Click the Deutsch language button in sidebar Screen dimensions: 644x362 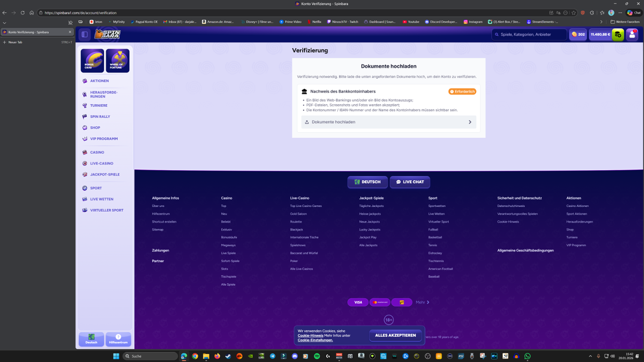91,339
